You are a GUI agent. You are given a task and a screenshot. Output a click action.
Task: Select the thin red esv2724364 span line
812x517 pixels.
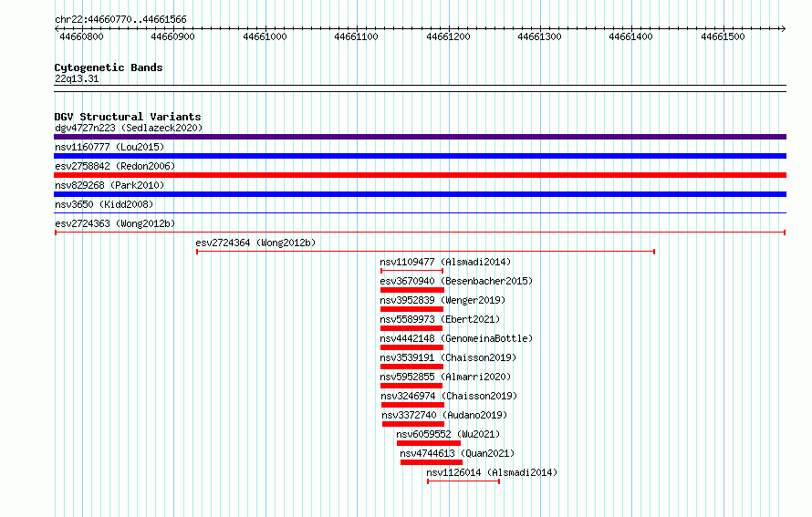(426, 252)
